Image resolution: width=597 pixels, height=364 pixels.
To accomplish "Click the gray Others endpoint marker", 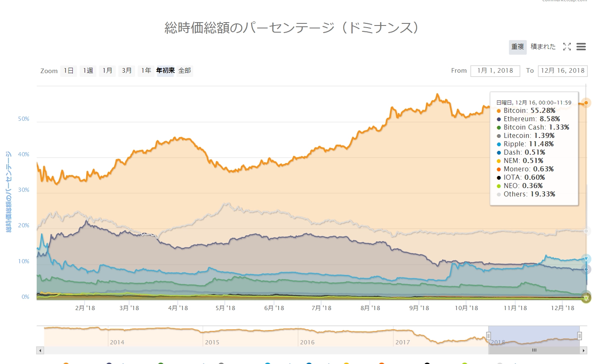I will [587, 231].
